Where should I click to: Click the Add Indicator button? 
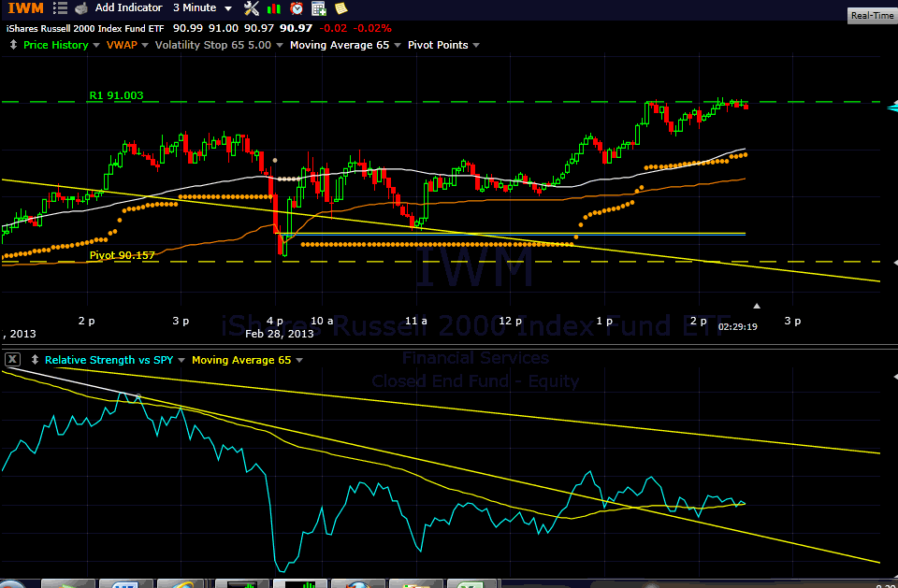click(129, 8)
